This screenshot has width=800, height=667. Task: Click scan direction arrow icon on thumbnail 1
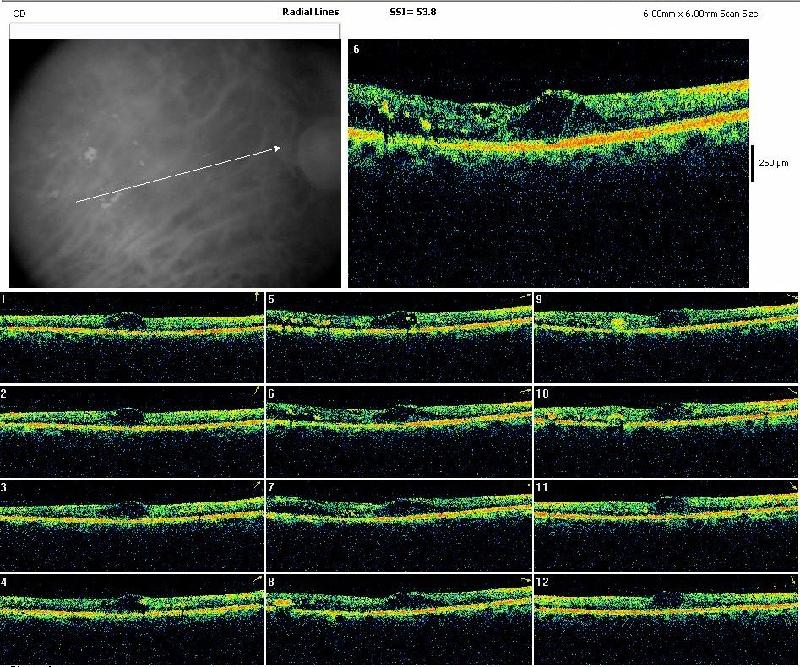256,297
